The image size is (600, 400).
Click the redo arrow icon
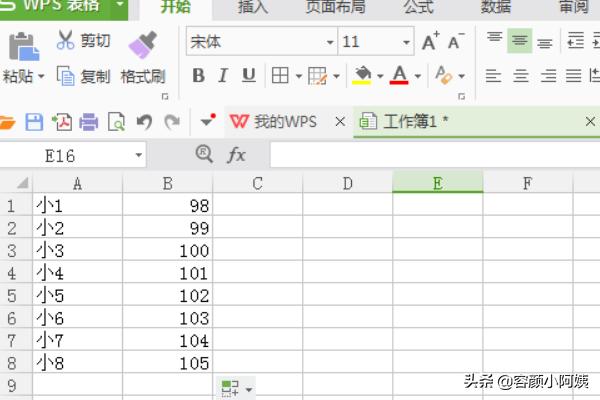pos(172,122)
